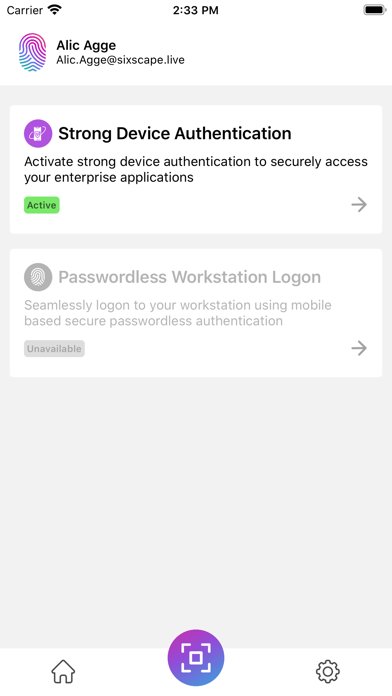
Task: Open the QR scan button
Action: coord(196,657)
